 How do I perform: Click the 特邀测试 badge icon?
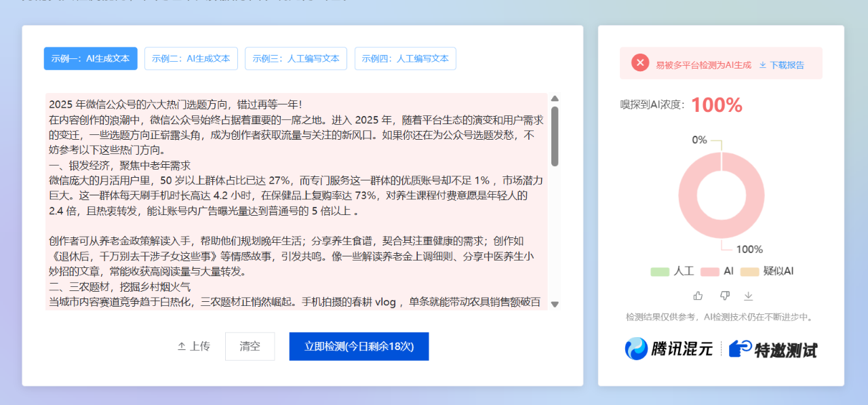[x=774, y=349]
